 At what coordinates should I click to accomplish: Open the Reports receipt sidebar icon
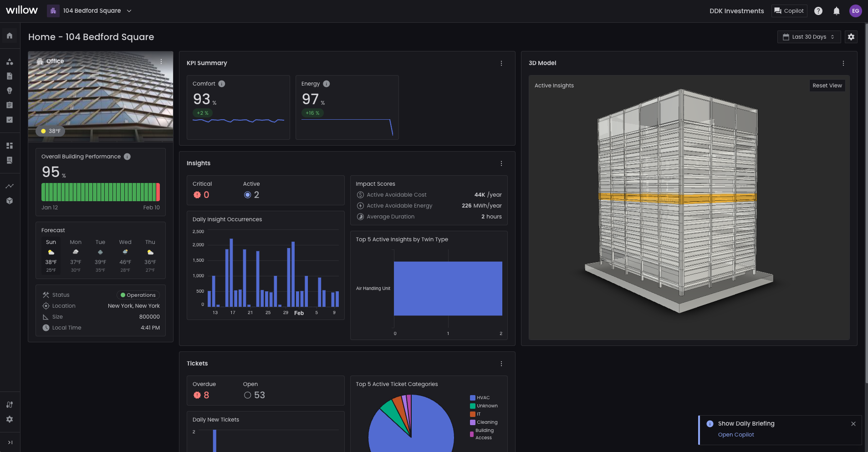tap(10, 160)
